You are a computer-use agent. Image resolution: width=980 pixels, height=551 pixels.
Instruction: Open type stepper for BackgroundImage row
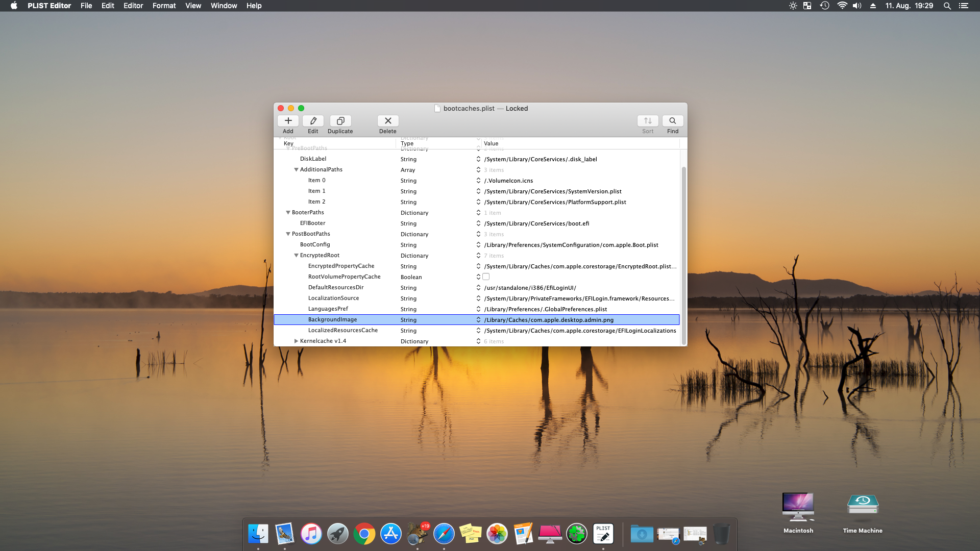click(478, 320)
